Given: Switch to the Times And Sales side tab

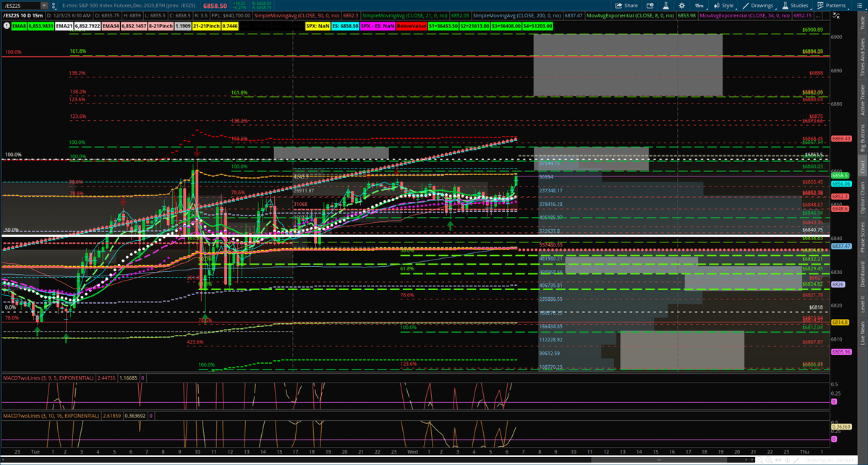Looking at the screenshot, I should click(x=861, y=58).
